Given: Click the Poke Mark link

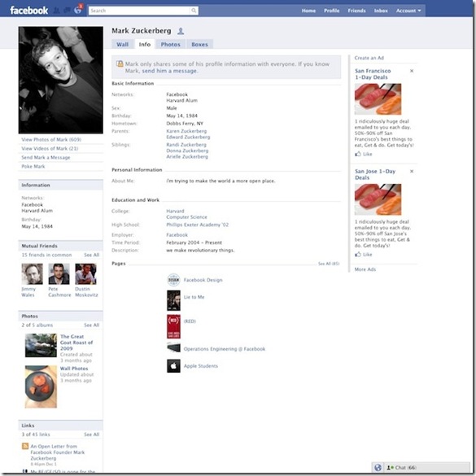Looking at the screenshot, I should point(33,166).
